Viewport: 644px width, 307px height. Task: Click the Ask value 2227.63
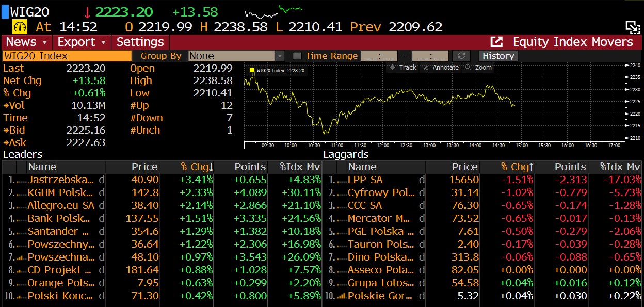86,142
